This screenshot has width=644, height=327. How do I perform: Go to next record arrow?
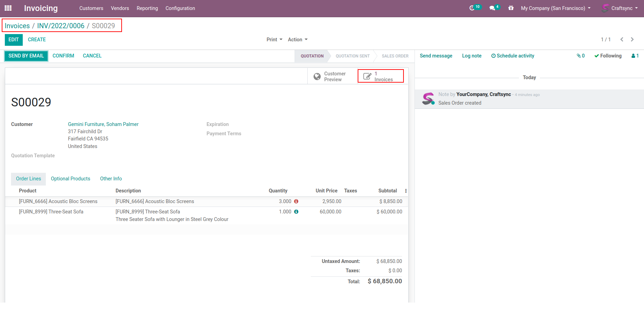click(632, 40)
